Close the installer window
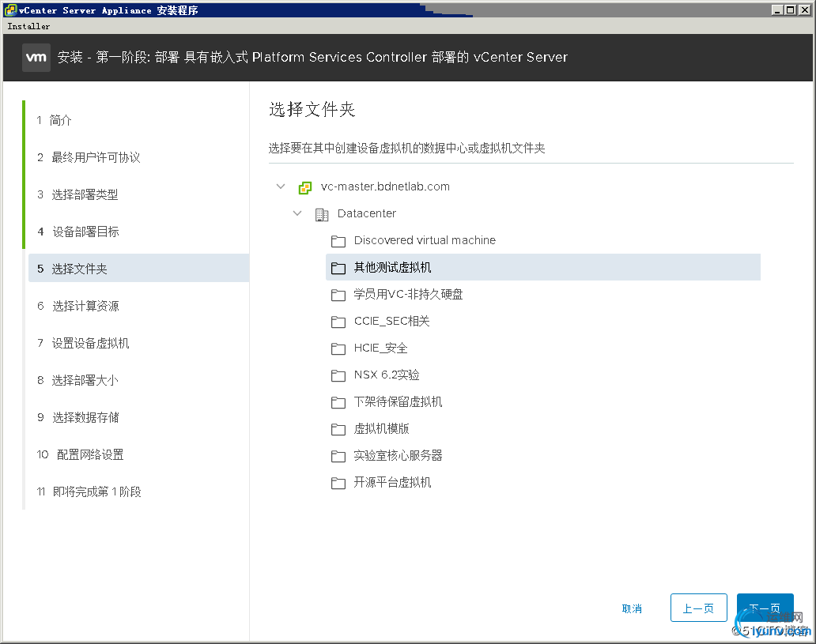Viewport: 816px width, 644px height. click(803, 10)
